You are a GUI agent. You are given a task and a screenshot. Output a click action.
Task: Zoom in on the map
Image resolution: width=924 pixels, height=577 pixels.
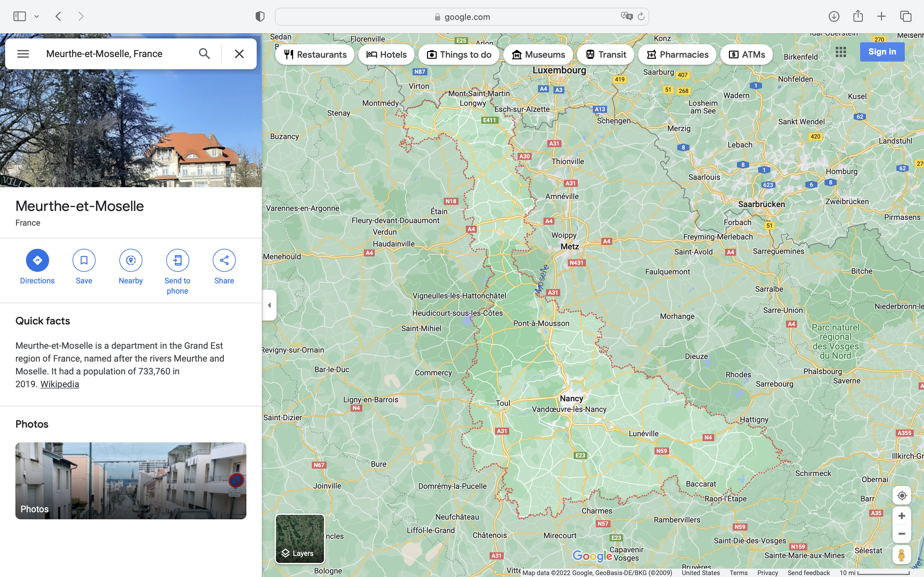[902, 516]
